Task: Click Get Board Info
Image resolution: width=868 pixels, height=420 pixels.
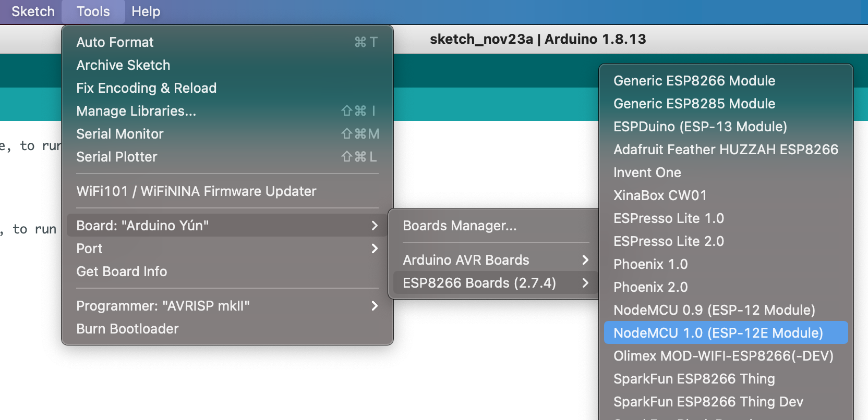Action: (122, 271)
